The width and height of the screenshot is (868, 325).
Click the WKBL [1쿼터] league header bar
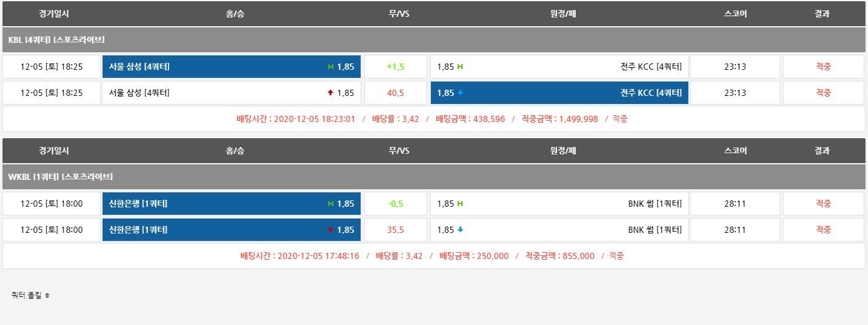pos(434,177)
